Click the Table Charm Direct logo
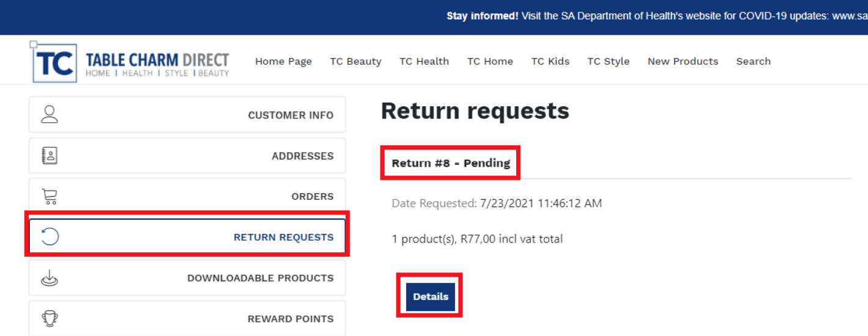The height and width of the screenshot is (336, 868). click(131, 63)
